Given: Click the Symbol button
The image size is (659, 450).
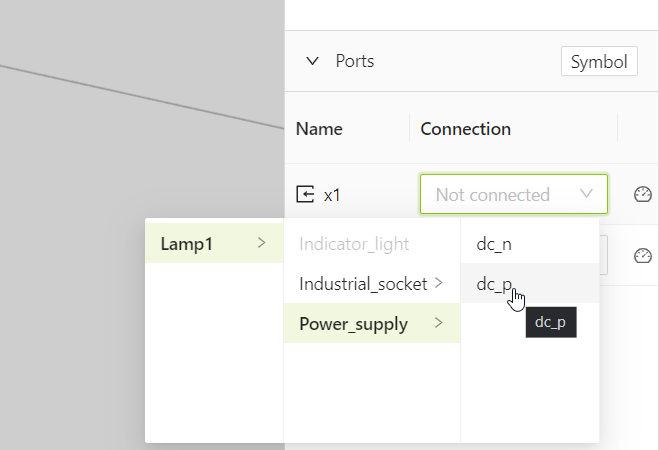Looking at the screenshot, I should [x=598, y=61].
